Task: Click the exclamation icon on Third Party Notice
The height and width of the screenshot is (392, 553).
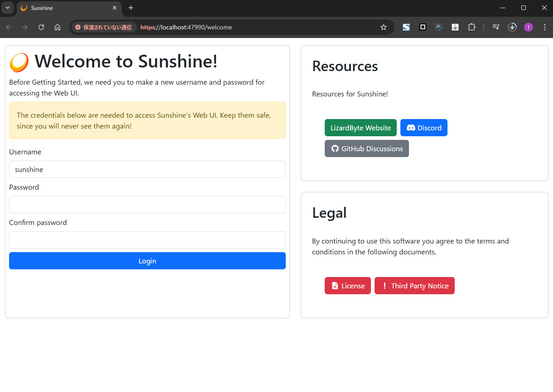Action: (x=385, y=286)
